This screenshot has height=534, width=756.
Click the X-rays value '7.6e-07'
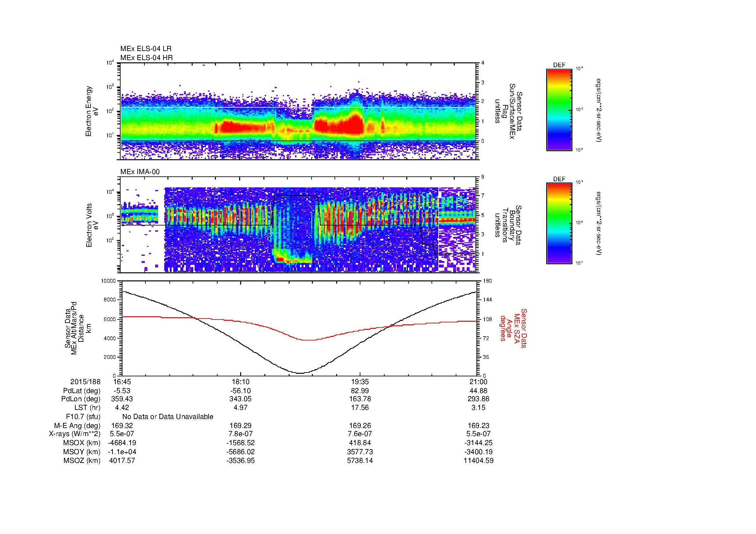point(360,434)
